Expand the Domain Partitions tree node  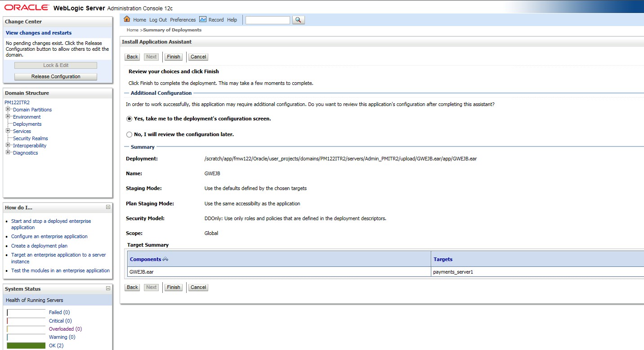(x=8, y=109)
